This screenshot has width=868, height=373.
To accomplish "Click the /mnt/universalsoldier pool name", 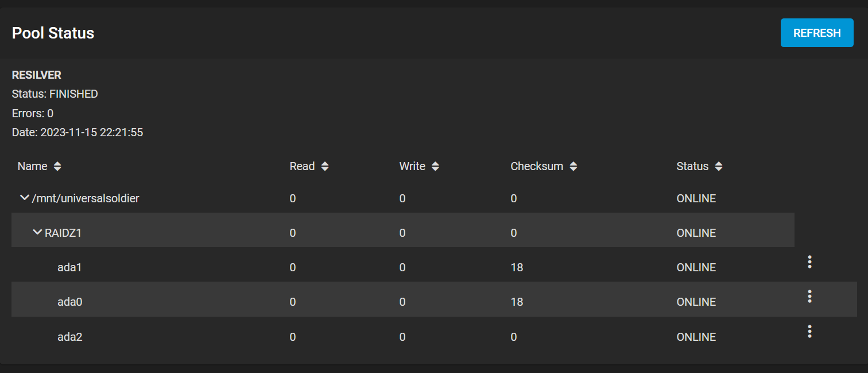I will click(86, 198).
